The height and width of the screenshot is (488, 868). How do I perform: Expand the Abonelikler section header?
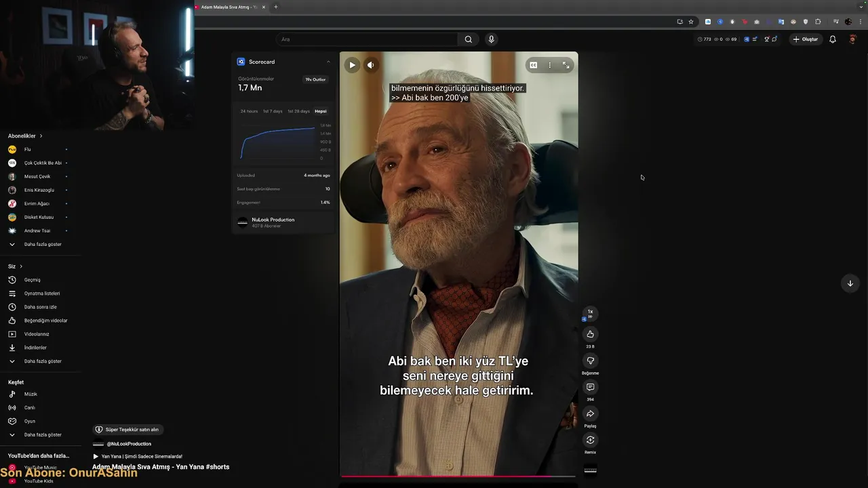(x=25, y=136)
